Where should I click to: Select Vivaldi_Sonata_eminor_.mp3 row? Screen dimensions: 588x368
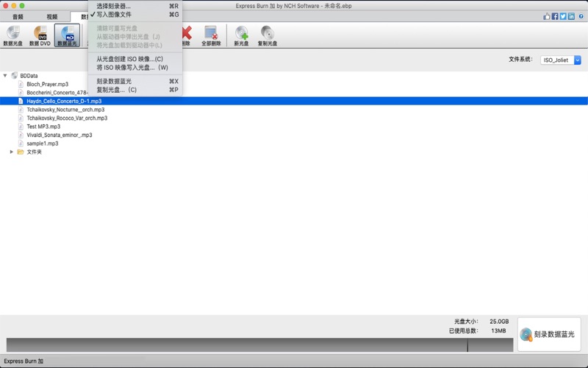(60, 135)
